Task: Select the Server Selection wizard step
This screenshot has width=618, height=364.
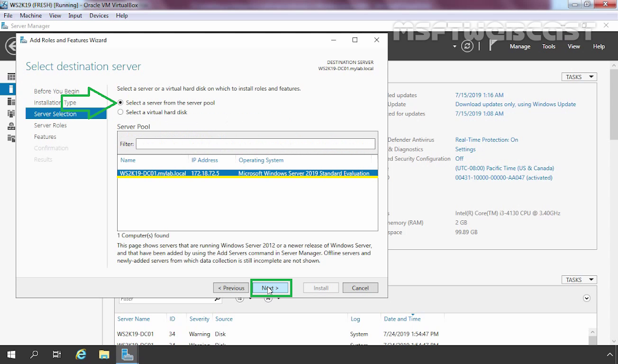Action: click(66, 114)
